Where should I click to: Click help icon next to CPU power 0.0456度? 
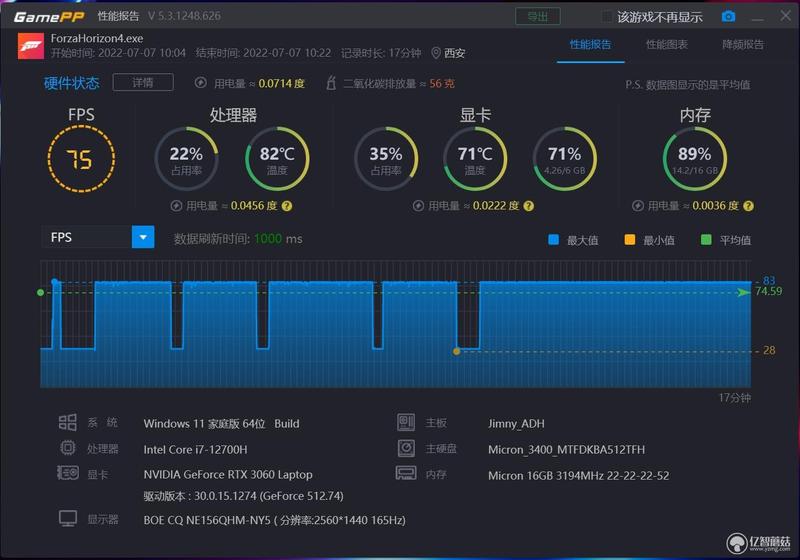pos(287,206)
